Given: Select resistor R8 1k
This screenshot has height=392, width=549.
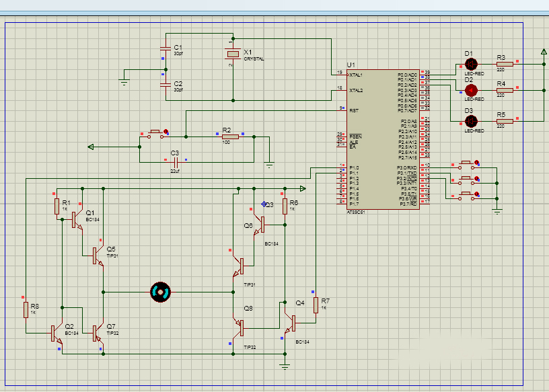Looking at the screenshot, I should click(26, 310).
